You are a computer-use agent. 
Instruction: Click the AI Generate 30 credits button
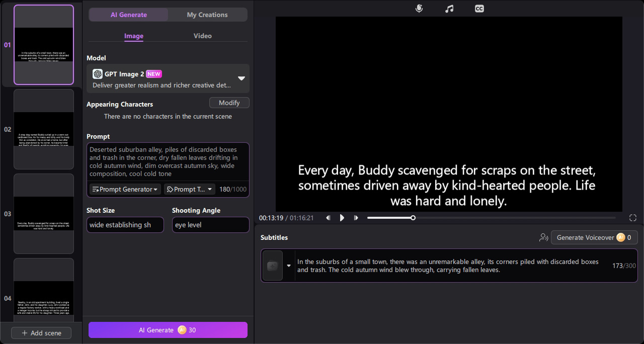point(168,330)
